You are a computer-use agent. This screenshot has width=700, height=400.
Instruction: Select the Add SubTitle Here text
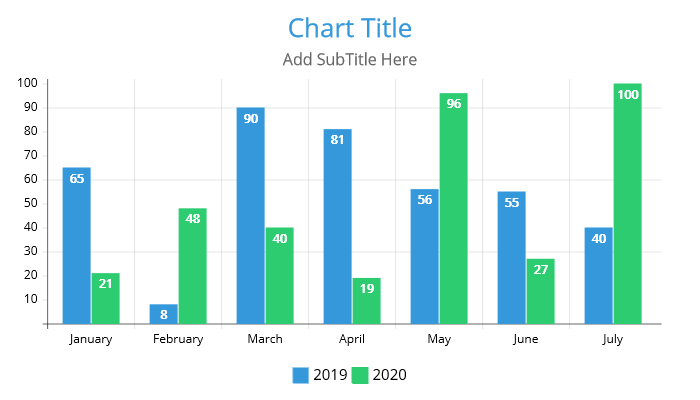point(350,59)
